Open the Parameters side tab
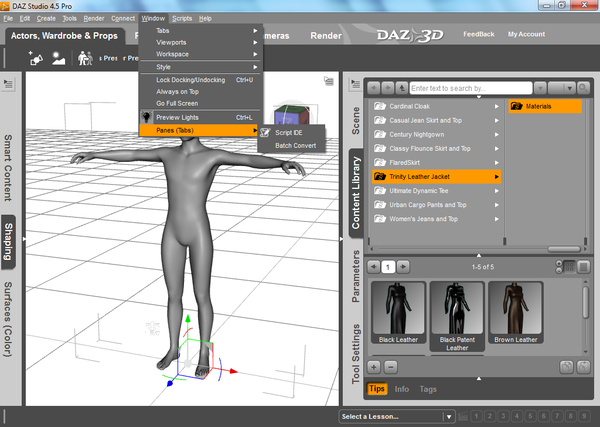Viewport: 600px width, 427px height. pos(355,276)
